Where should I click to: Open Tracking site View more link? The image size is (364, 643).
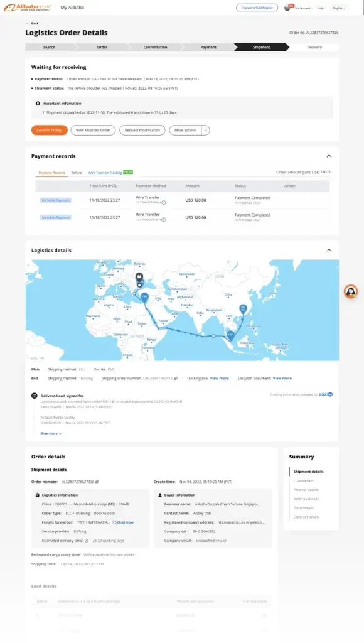[219, 379]
